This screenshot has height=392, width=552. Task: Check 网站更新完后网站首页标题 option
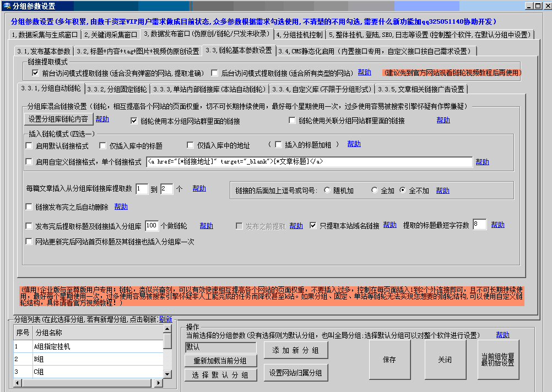29,242
